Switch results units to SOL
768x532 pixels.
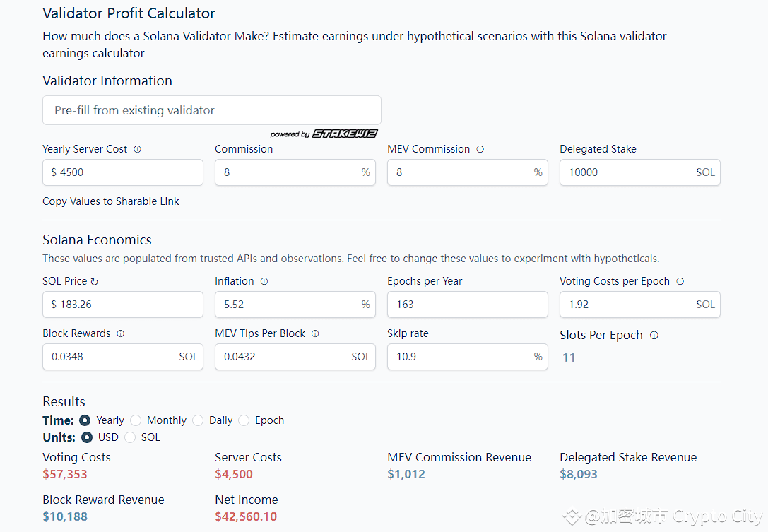(x=130, y=437)
